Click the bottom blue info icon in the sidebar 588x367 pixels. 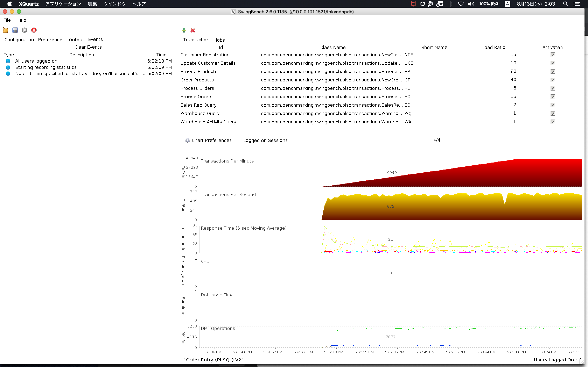(x=8, y=74)
